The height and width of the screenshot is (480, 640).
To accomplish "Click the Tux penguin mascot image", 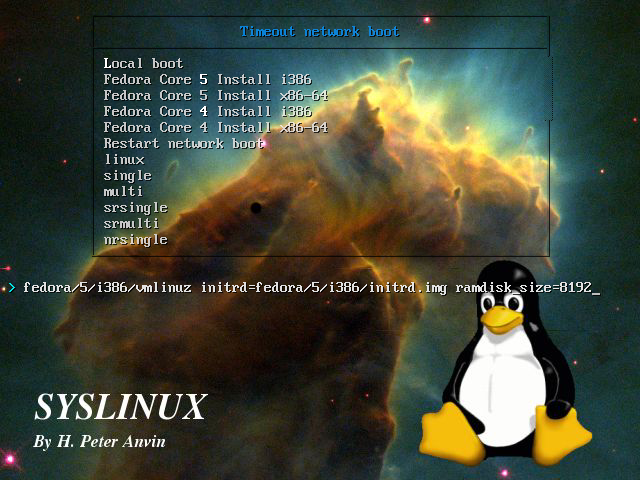I will tap(505, 363).
